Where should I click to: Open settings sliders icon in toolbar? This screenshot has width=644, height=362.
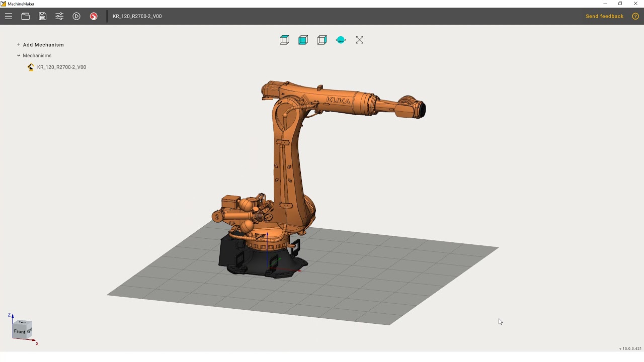(59, 16)
